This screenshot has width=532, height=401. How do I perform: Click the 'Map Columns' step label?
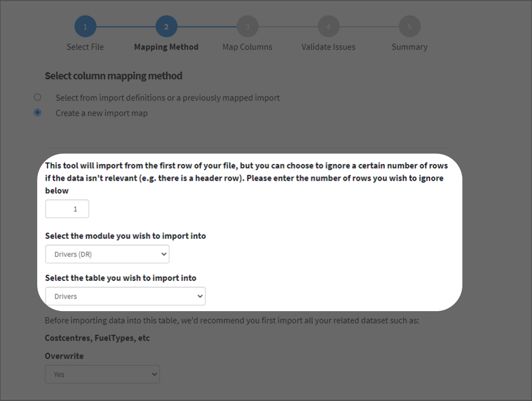[247, 47]
